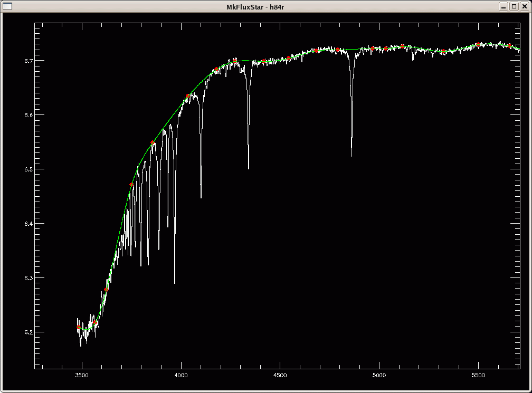This screenshot has height=393, width=532.
Task: Pick the red knot near y-value 6.55
Action: (x=153, y=142)
